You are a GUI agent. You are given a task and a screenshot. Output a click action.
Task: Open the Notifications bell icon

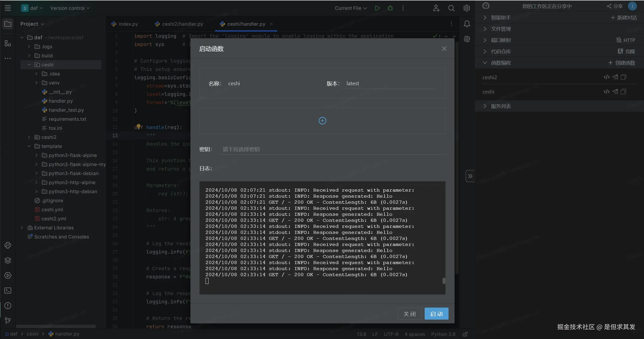467,24
